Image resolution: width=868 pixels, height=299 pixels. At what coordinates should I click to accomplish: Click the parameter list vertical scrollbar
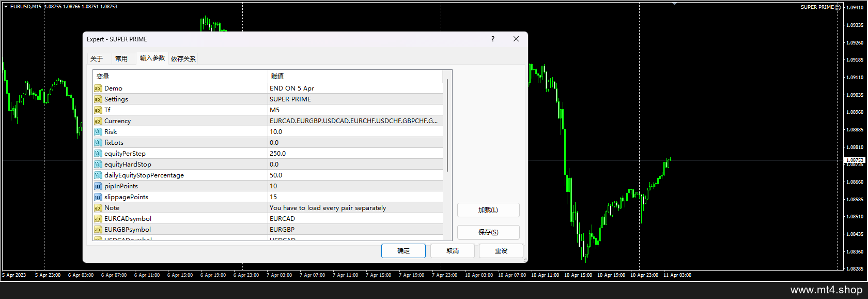(x=447, y=125)
